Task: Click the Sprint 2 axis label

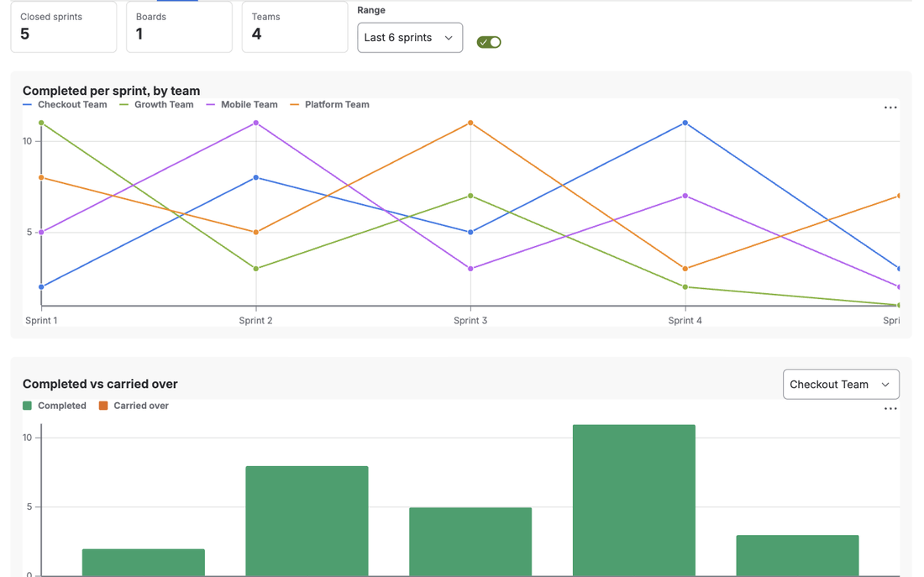Action: point(255,321)
